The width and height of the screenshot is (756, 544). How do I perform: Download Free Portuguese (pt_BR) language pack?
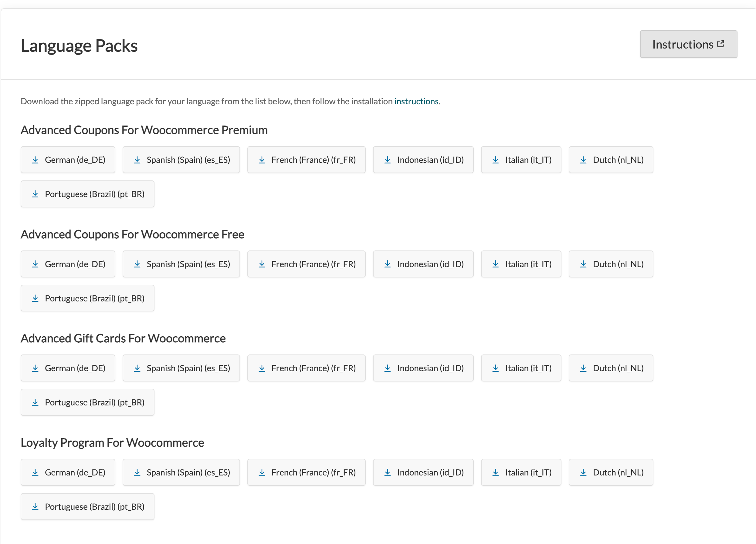tap(87, 298)
